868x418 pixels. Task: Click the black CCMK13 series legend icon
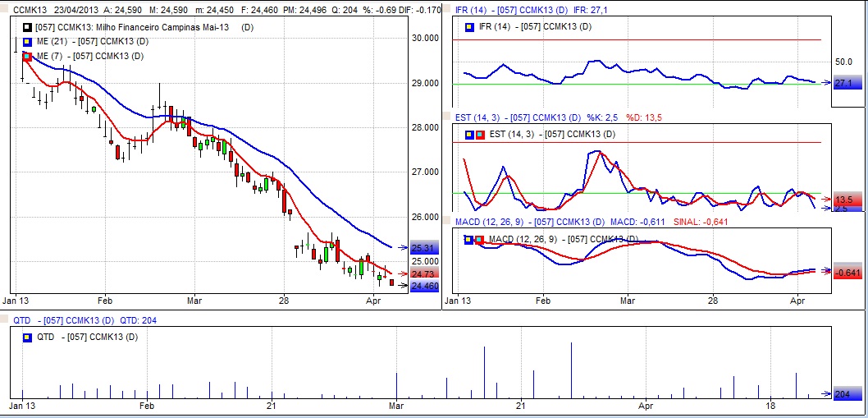coord(27,27)
